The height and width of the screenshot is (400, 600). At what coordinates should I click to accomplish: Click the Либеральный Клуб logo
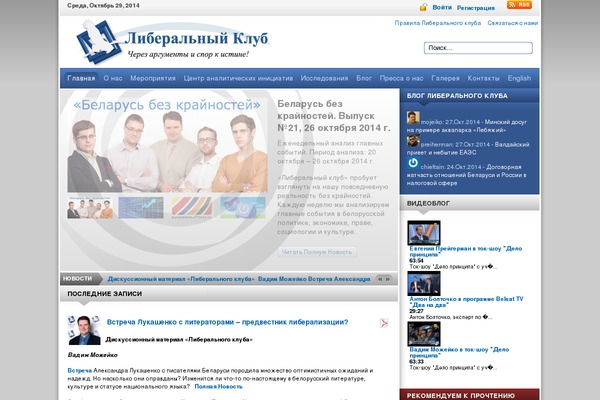coord(172,42)
